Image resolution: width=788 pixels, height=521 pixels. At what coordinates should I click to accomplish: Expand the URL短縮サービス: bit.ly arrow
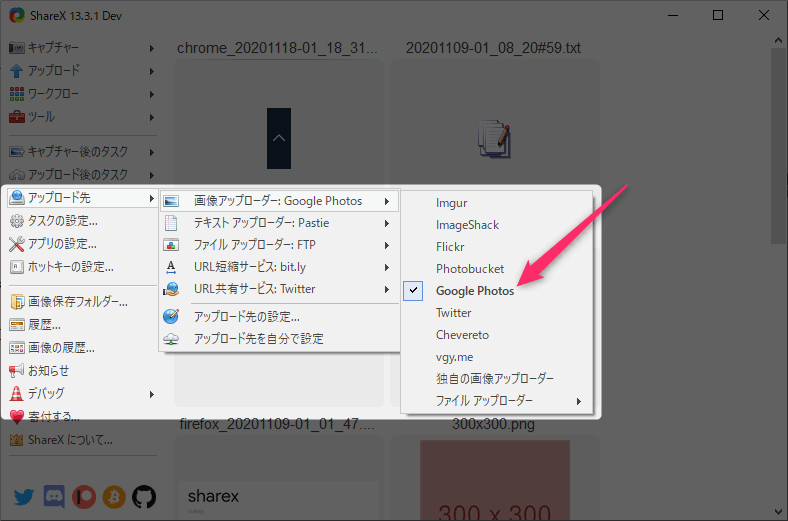click(x=386, y=268)
